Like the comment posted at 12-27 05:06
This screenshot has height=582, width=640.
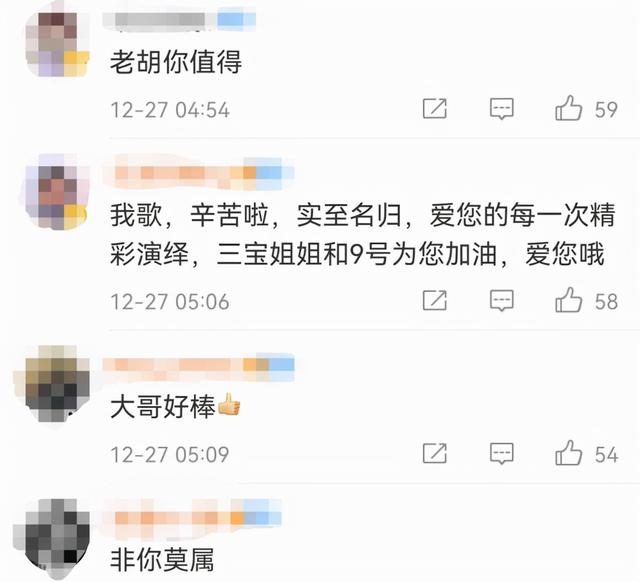[x=568, y=300]
